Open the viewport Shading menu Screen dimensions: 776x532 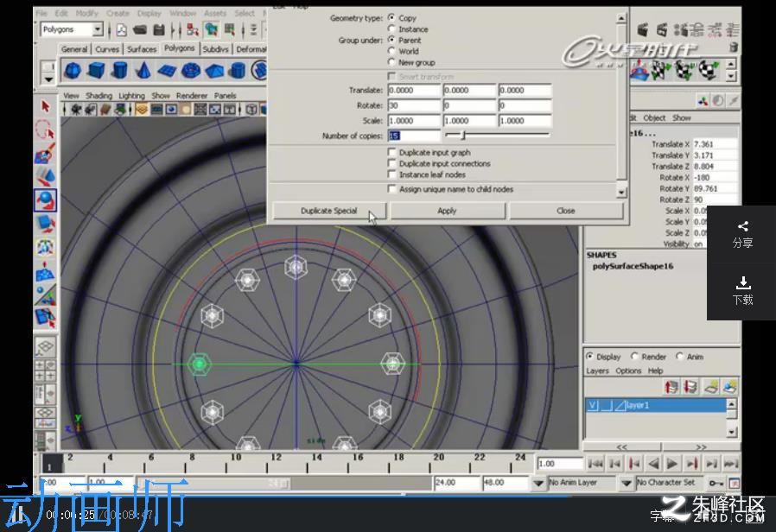point(99,95)
